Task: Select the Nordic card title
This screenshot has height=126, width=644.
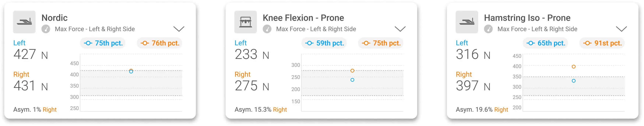Action: click(x=55, y=17)
